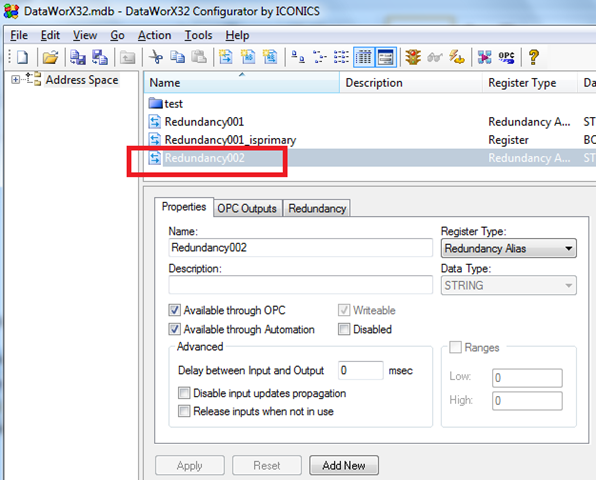Toggle Available through OPC checkbox
This screenshot has width=596, height=480.
174,310
